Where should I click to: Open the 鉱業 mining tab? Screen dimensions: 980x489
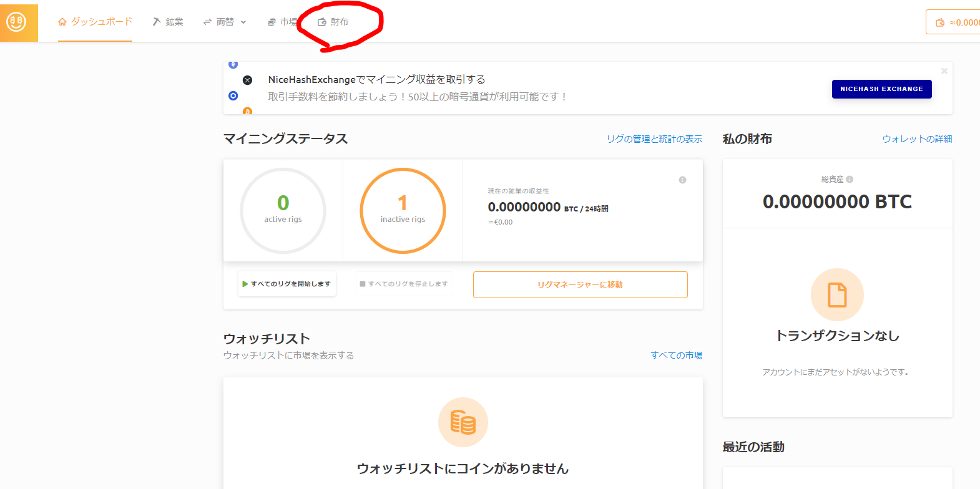tap(168, 22)
